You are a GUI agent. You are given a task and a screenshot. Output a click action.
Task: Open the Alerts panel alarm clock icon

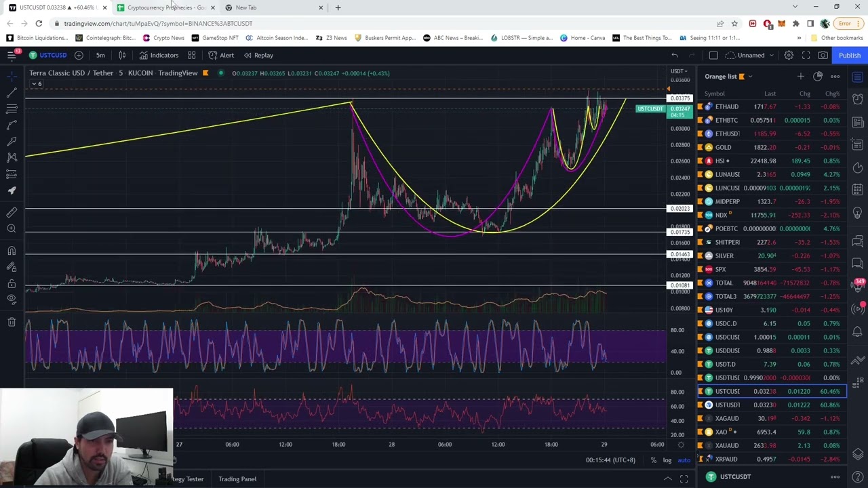coord(858,99)
